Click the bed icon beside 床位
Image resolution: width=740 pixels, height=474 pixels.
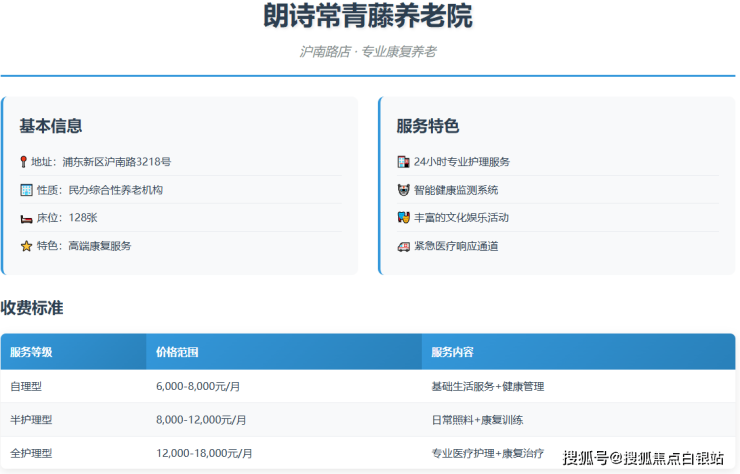26,218
